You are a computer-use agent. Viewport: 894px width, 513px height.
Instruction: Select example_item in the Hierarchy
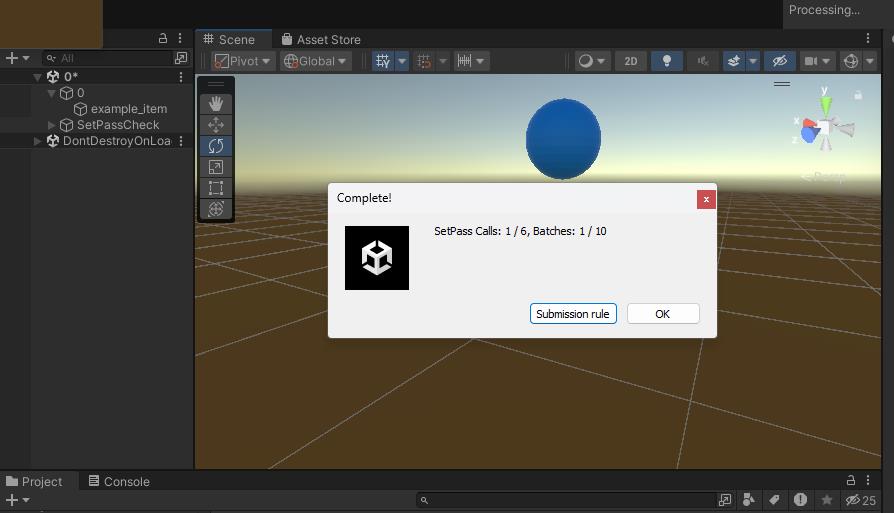[x=128, y=109]
